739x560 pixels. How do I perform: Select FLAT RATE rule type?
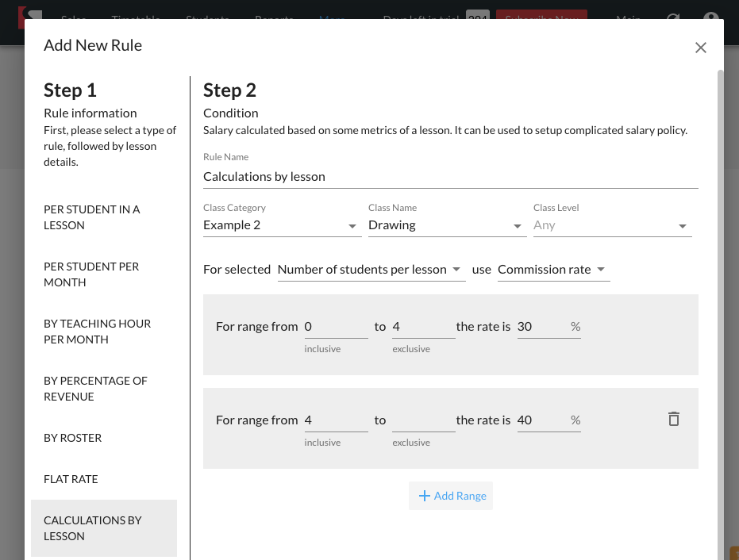pyautogui.click(x=104, y=479)
